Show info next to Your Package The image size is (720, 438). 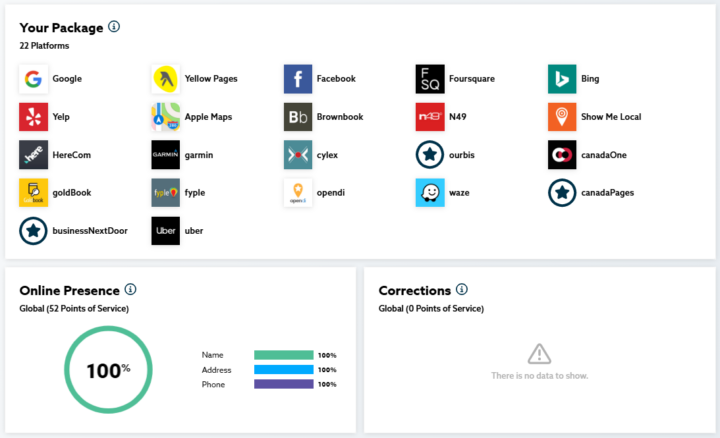tap(114, 27)
